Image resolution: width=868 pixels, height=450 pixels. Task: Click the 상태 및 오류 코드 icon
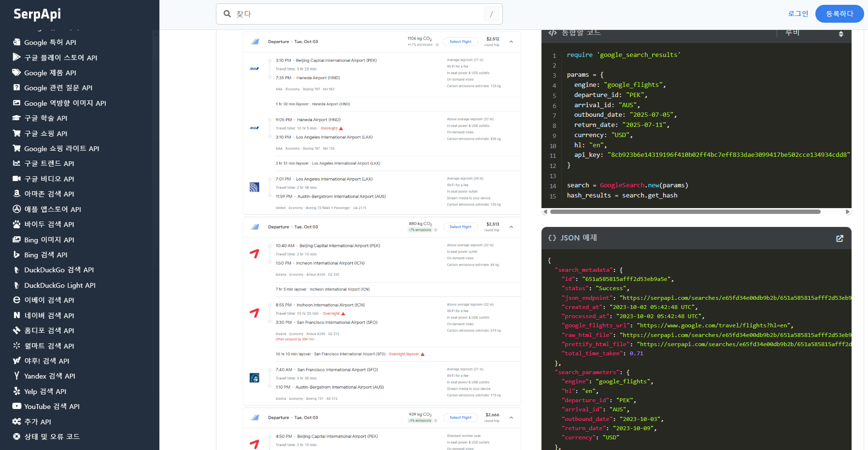(x=16, y=436)
